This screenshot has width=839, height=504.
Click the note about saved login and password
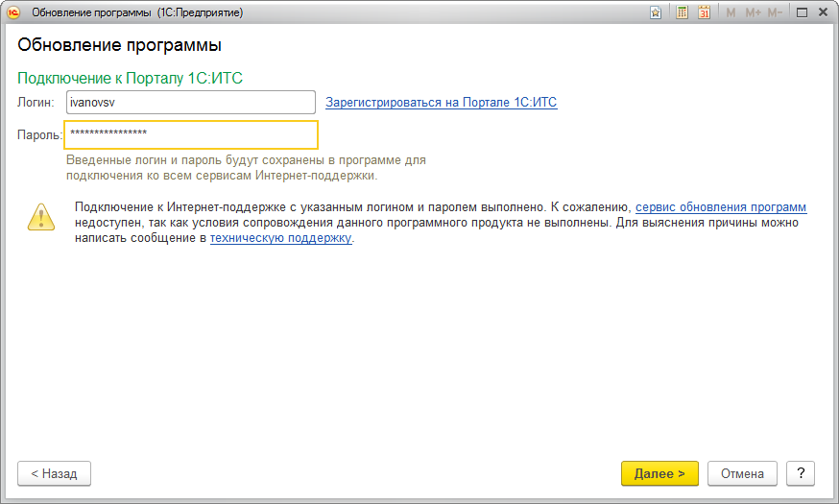coord(246,167)
